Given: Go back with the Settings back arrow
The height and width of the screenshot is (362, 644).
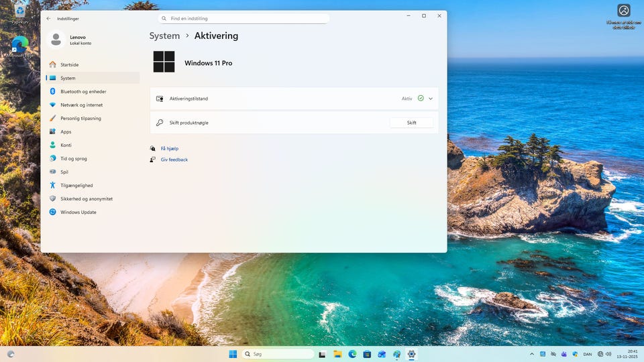Looking at the screenshot, I should coord(48,19).
